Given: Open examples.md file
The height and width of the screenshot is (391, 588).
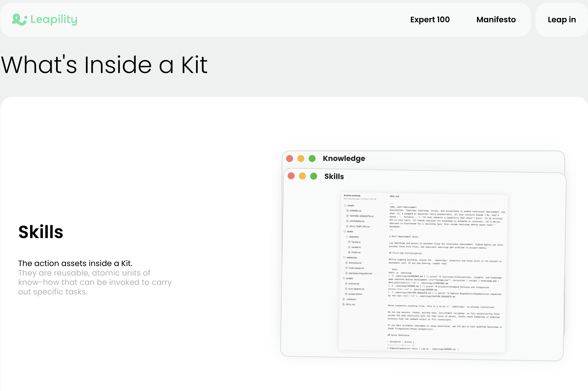Looking at the screenshot, I should (353, 263).
